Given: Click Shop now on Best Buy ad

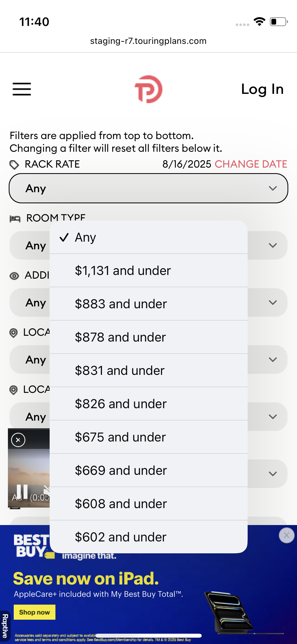Looking at the screenshot, I should (x=35, y=612).
